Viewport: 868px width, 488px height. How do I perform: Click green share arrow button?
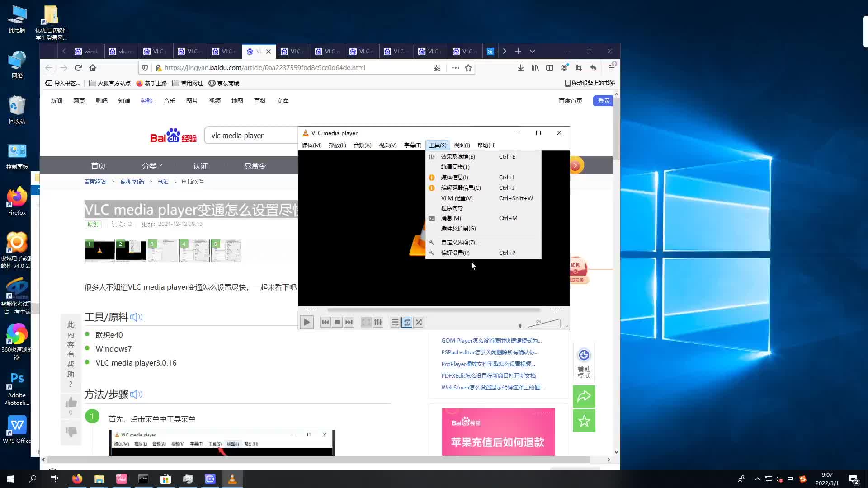(584, 397)
